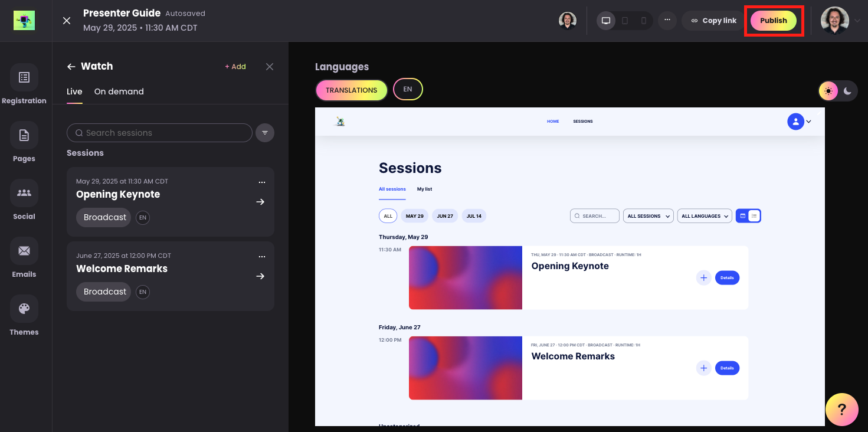Filter sessions by ALL dates
This screenshot has height=432, width=868.
(388, 216)
